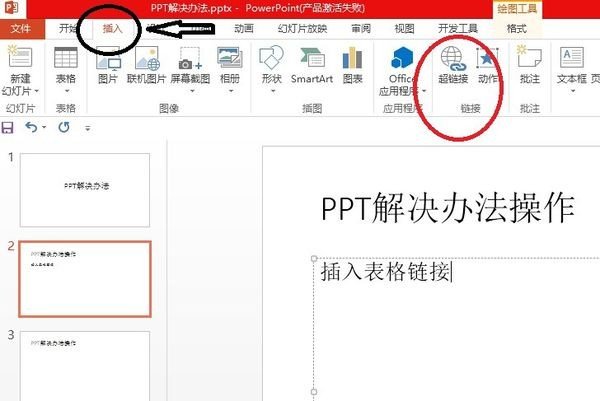600x401 pixels.
Task: Expand the 相册 dropdown arrow
Action: (231, 91)
